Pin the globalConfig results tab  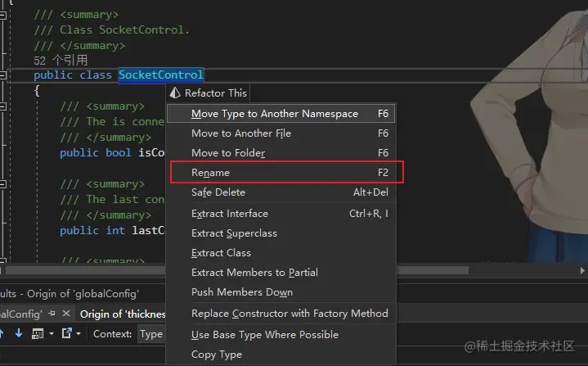click(52, 314)
